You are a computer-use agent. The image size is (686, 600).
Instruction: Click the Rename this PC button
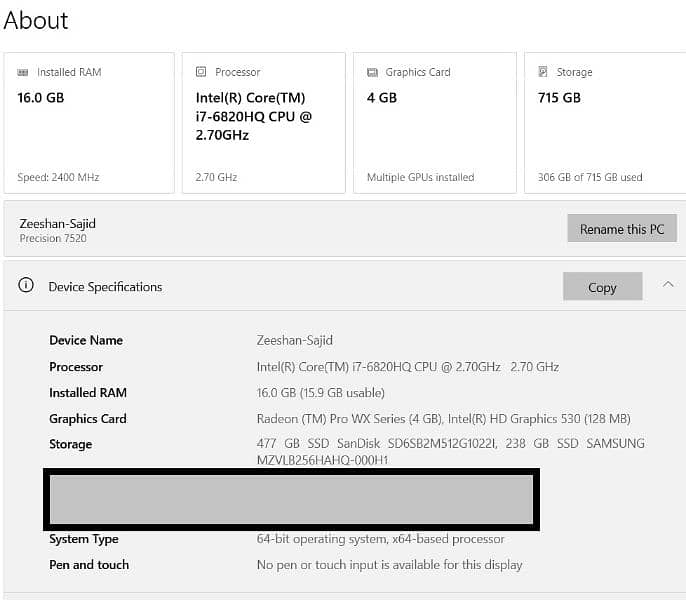pyautogui.click(x=622, y=228)
